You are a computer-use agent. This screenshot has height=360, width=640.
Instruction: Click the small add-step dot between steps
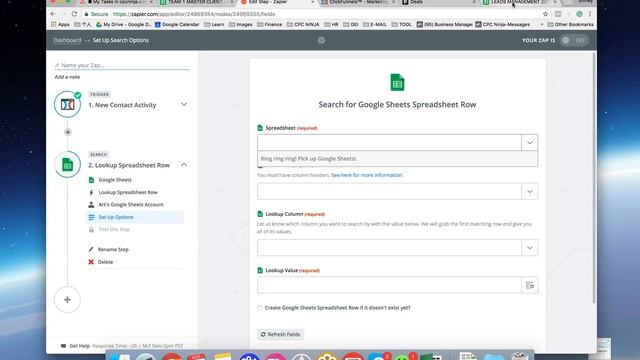point(68,132)
